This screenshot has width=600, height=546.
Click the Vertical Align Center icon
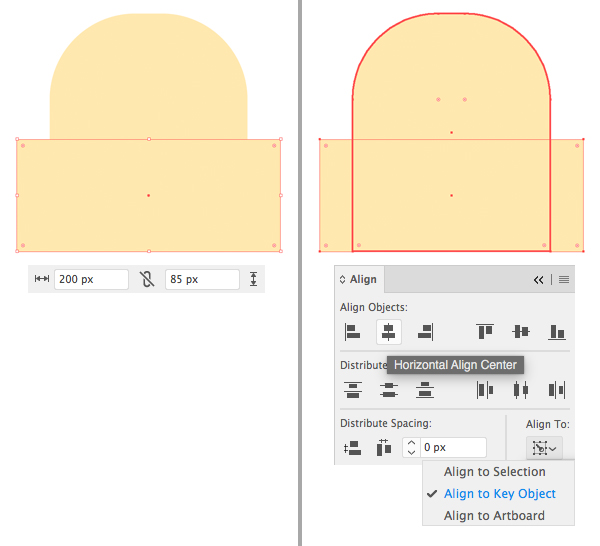click(x=521, y=331)
